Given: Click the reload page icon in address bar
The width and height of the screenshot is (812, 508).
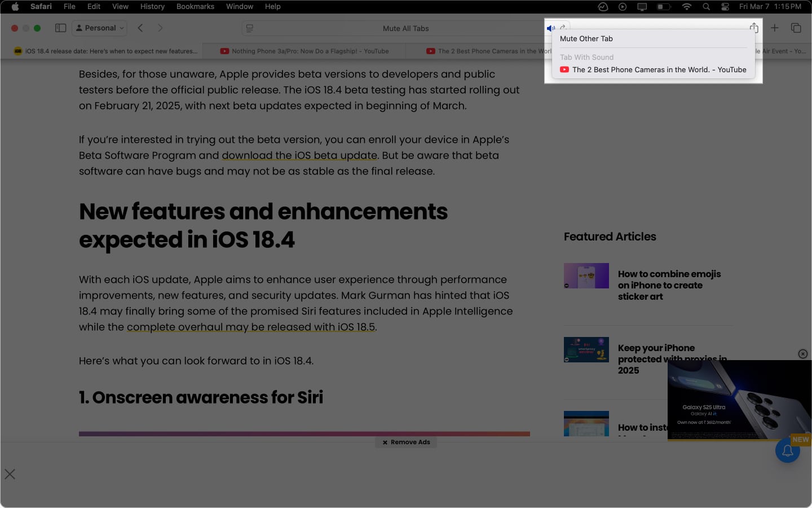Looking at the screenshot, I should pyautogui.click(x=563, y=27).
